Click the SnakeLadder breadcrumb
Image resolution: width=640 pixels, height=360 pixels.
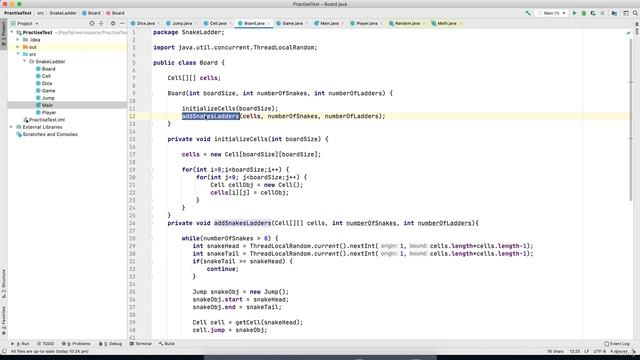tap(63, 13)
